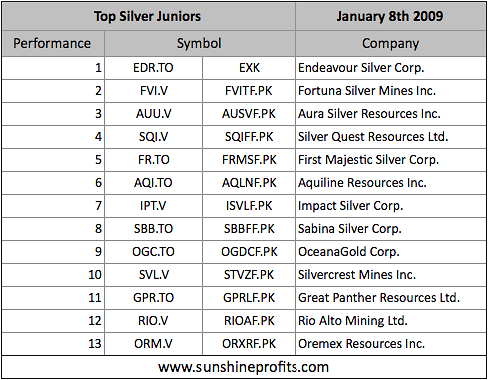Select the EDR.TO symbol cell

pos(153,68)
